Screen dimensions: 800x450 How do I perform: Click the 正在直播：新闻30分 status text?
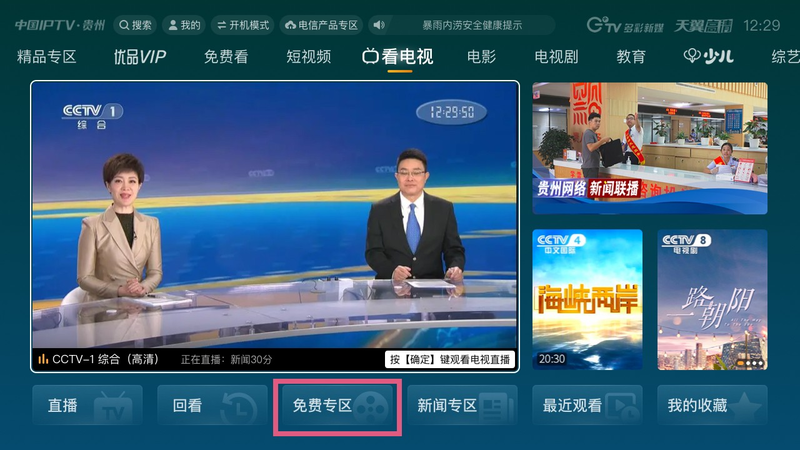click(x=226, y=360)
